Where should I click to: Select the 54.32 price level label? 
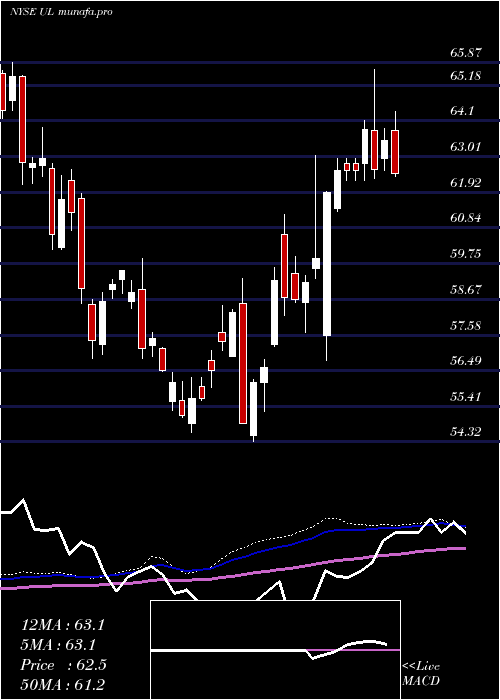pyautogui.click(x=466, y=432)
